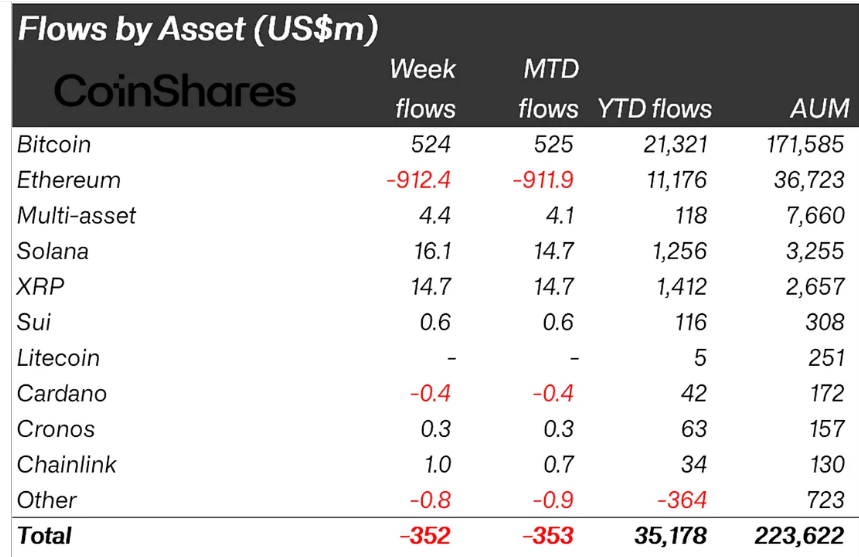The image size is (859, 557).
Task: Click the Sui row label
Action: (x=33, y=322)
